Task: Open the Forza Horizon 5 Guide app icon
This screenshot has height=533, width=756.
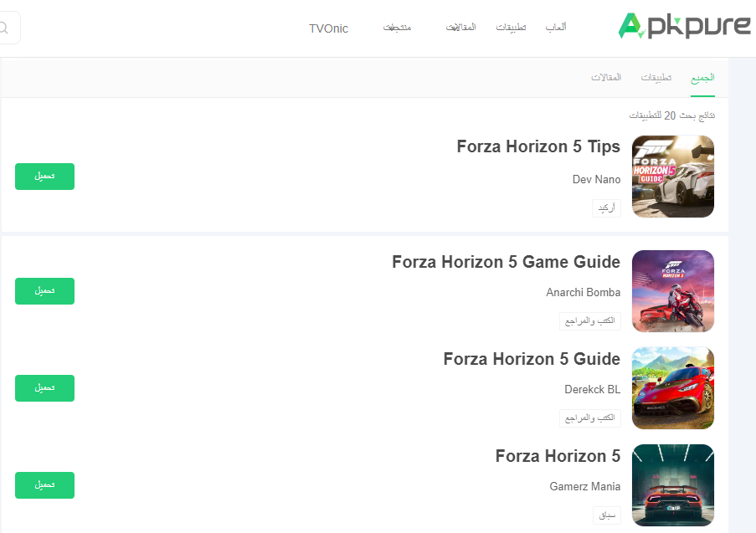Action: pyautogui.click(x=673, y=388)
